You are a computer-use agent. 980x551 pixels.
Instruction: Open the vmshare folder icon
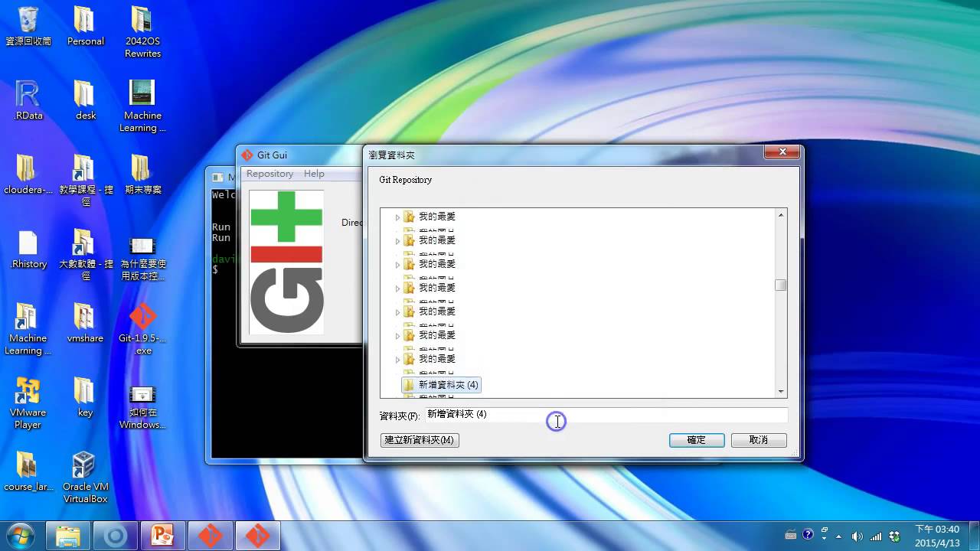pyautogui.click(x=85, y=324)
